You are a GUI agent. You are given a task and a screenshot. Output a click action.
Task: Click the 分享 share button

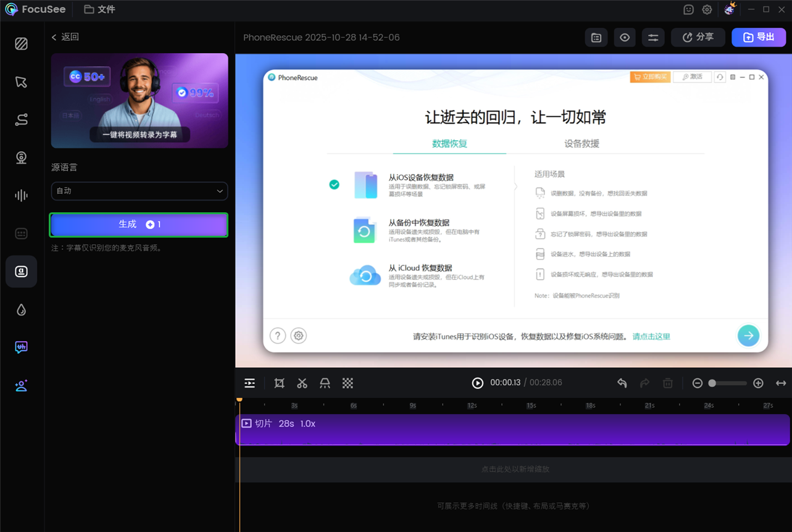(x=698, y=38)
